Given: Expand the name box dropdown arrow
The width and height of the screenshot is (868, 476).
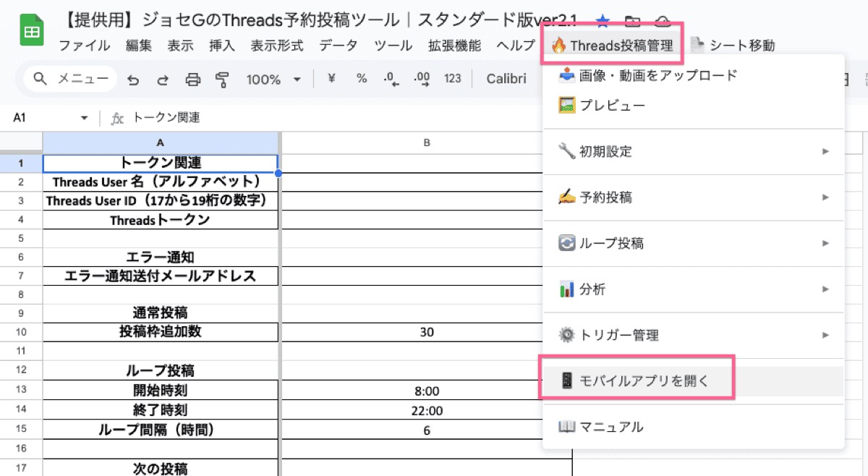Looking at the screenshot, I should pos(84,117).
